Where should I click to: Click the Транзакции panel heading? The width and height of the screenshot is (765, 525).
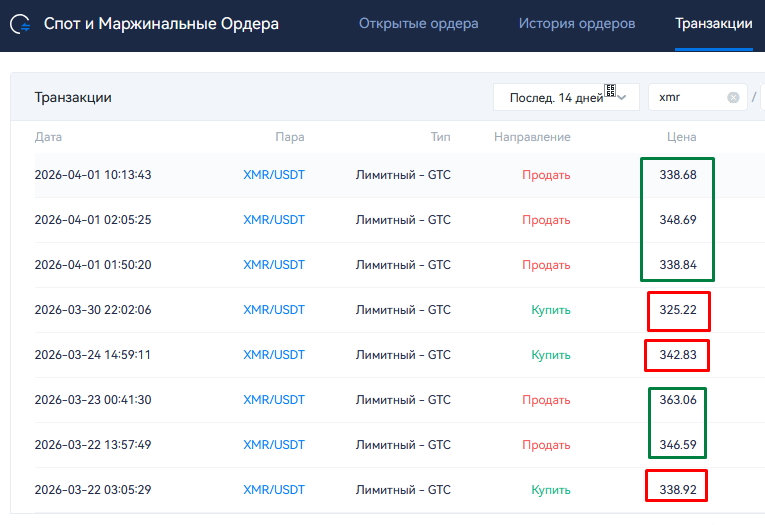click(x=73, y=97)
